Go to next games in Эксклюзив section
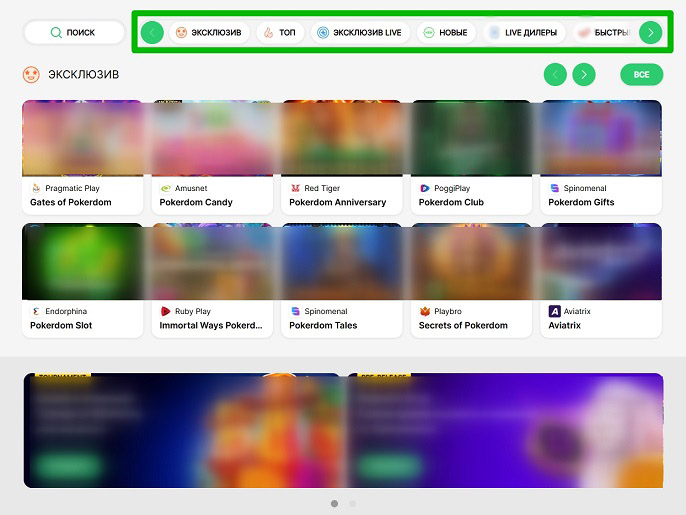686x515 pixels. click(584, 75)
